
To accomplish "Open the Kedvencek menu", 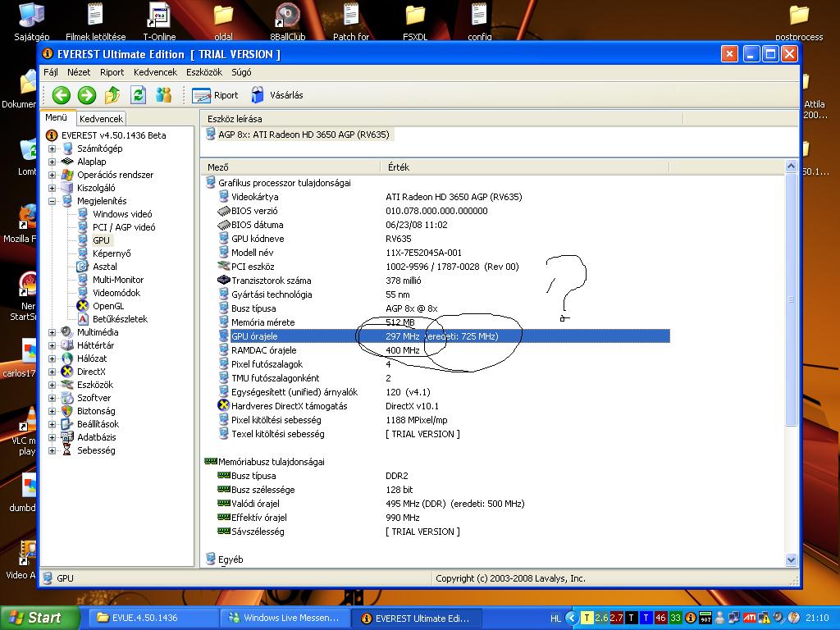I will 155,72.
